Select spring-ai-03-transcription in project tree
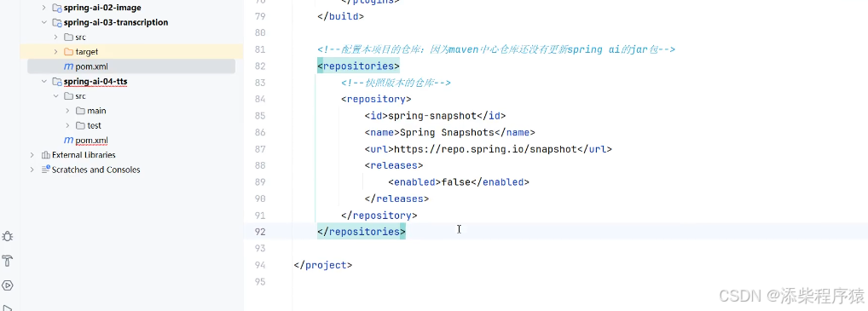Viewport: 868px width, 311px height. point(116,23)
